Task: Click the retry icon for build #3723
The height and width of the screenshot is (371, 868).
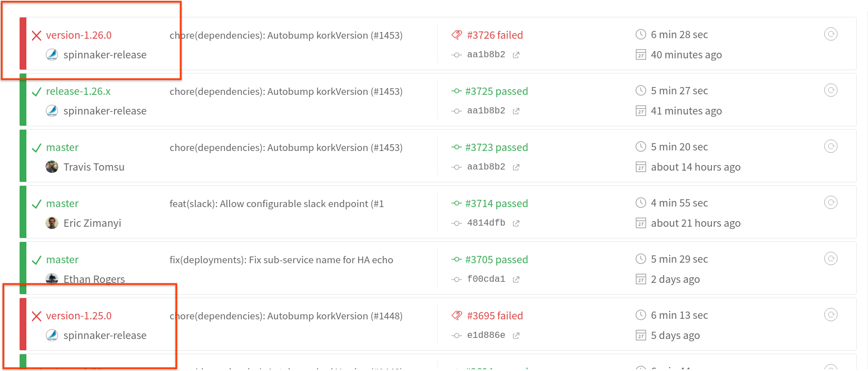Action: click(x=831, y=146)
